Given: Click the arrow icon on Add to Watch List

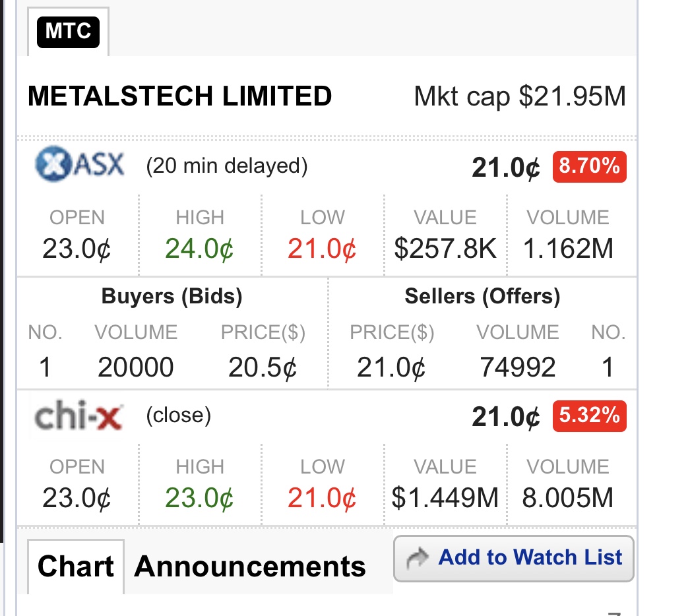Looking at the screenshot, I should [x=417, y=559].
